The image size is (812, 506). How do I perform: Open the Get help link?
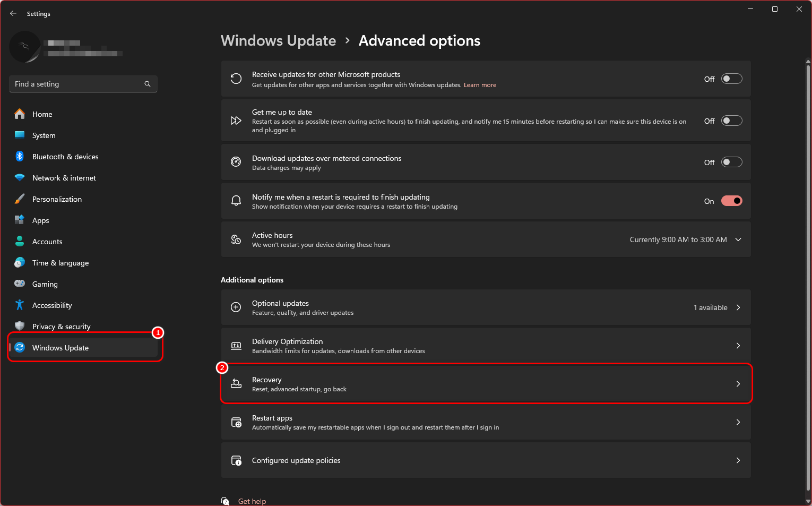point(252,501)
